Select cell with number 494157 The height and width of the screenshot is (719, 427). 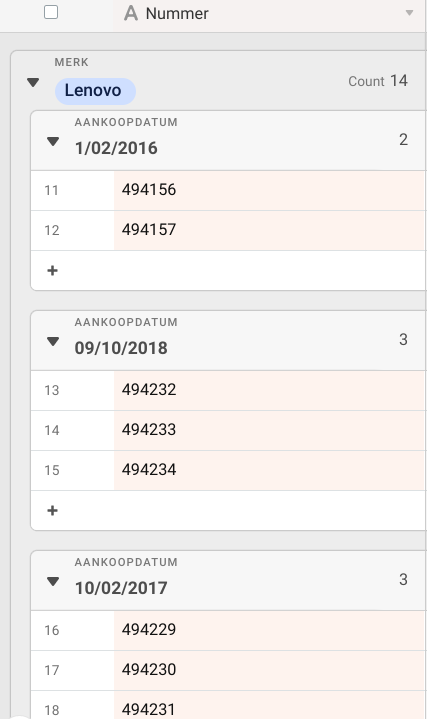pyautogui.click(x=270, y=231)
